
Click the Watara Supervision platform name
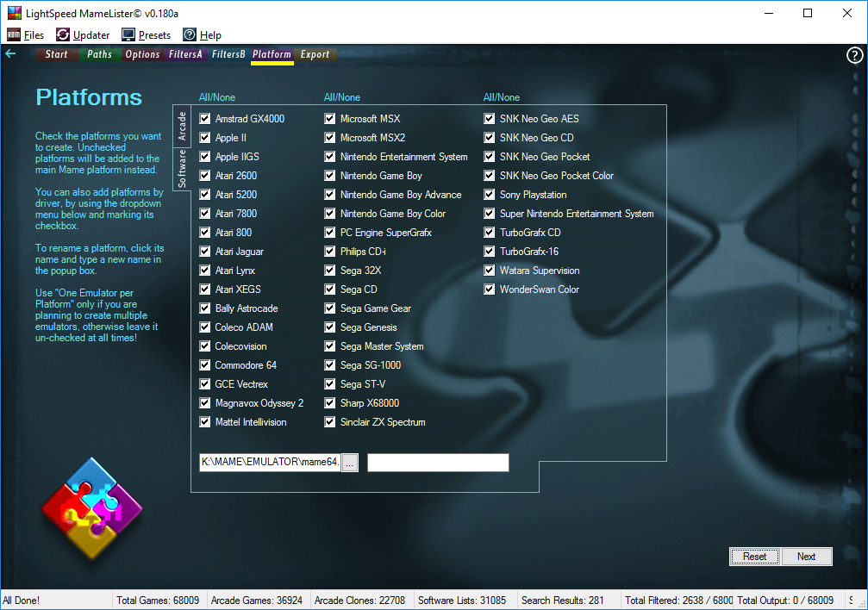point(540,271)
